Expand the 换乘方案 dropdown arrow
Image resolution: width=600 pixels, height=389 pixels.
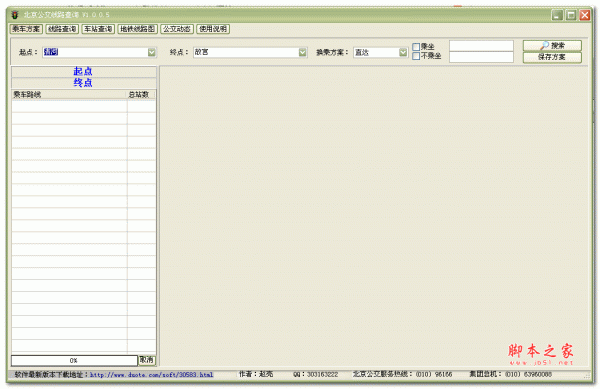[403, 52]
